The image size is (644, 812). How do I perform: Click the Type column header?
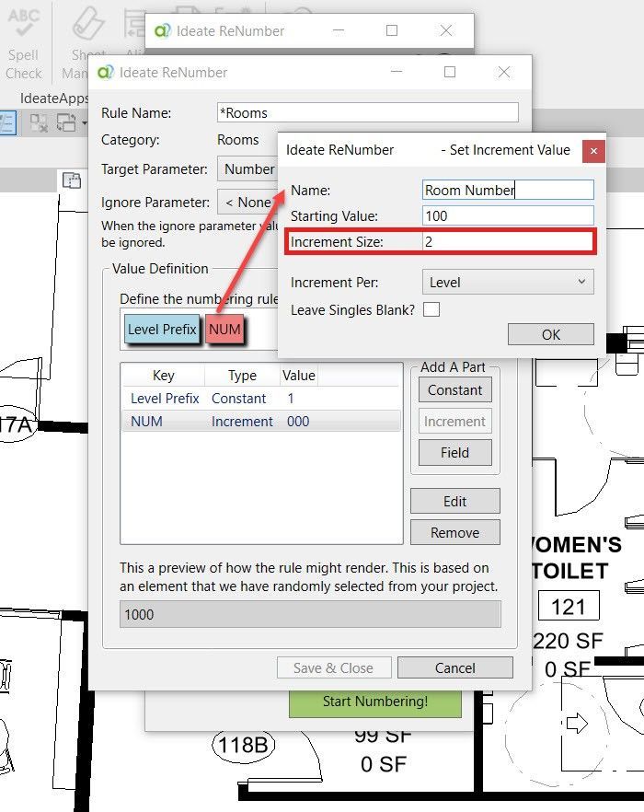click(242, 376)
